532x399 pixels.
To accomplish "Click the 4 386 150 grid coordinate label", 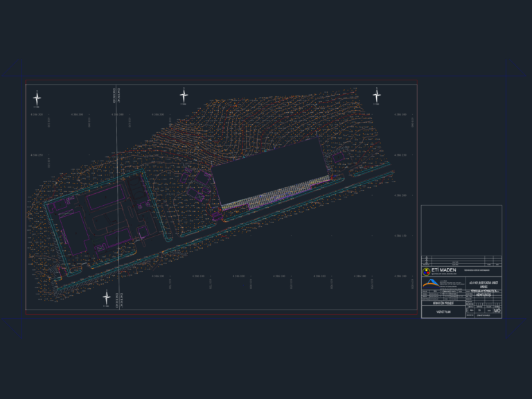I will point(400,236).
